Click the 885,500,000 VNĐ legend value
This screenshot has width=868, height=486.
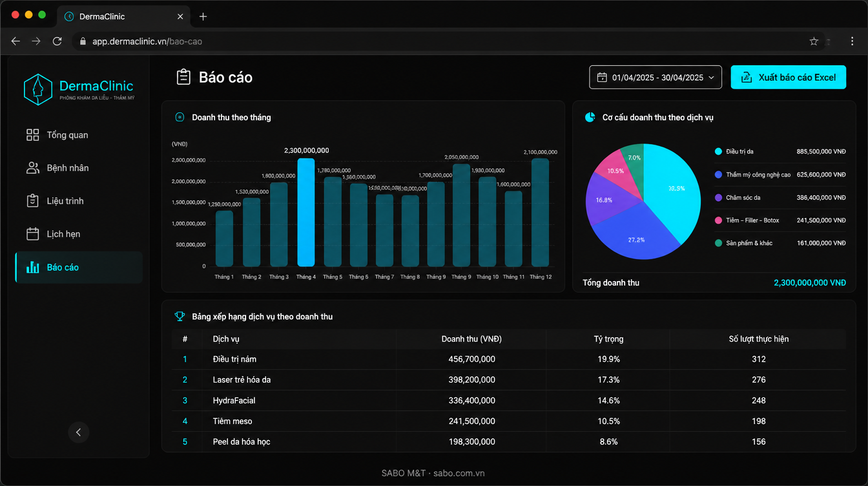click(821, 152)
